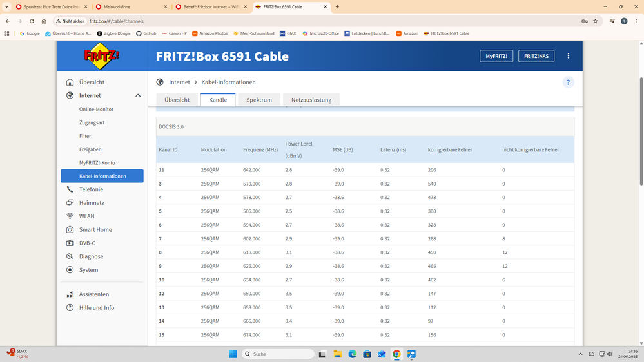Click correctable errors value 540
644x362 pixels.
(432, 184)
